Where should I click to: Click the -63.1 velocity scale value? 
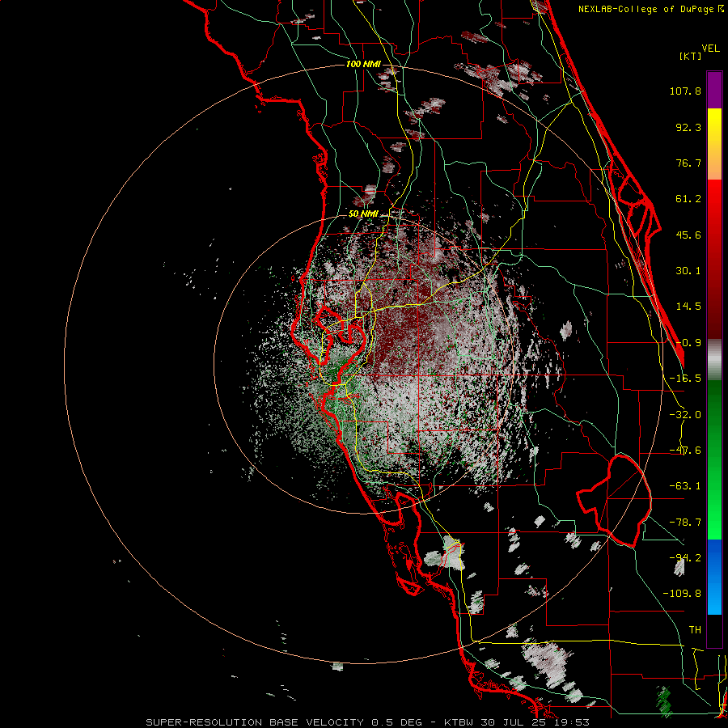(685, 486)
